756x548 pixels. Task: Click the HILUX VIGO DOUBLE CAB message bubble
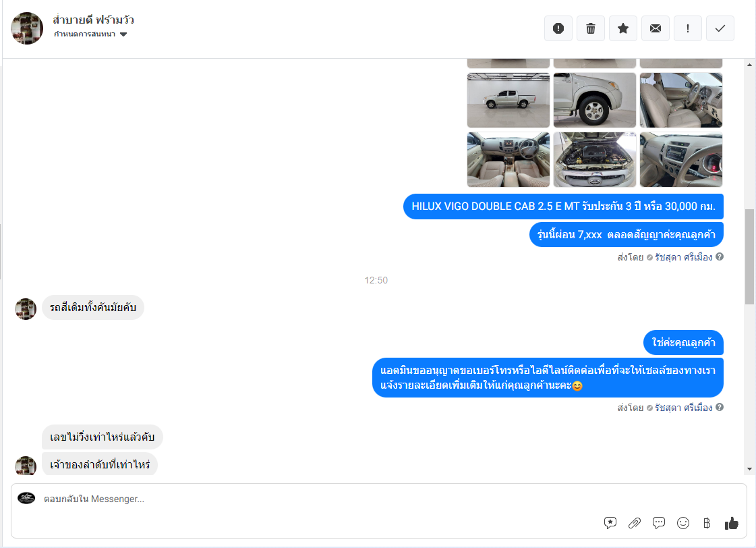[x=563, y=207]
